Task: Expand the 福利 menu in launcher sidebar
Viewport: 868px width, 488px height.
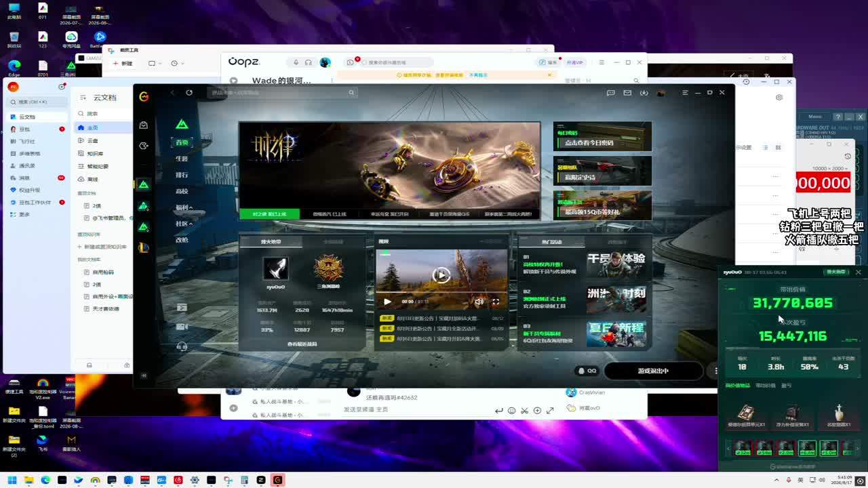Action: tap(184, 207)
